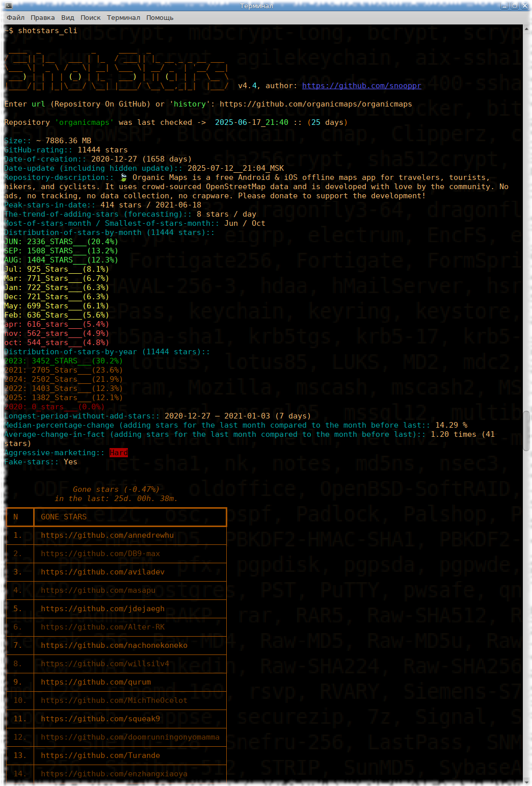Open the Файл menu
Image resolution: width=532 pixels, height=786 pixels.
15,17
